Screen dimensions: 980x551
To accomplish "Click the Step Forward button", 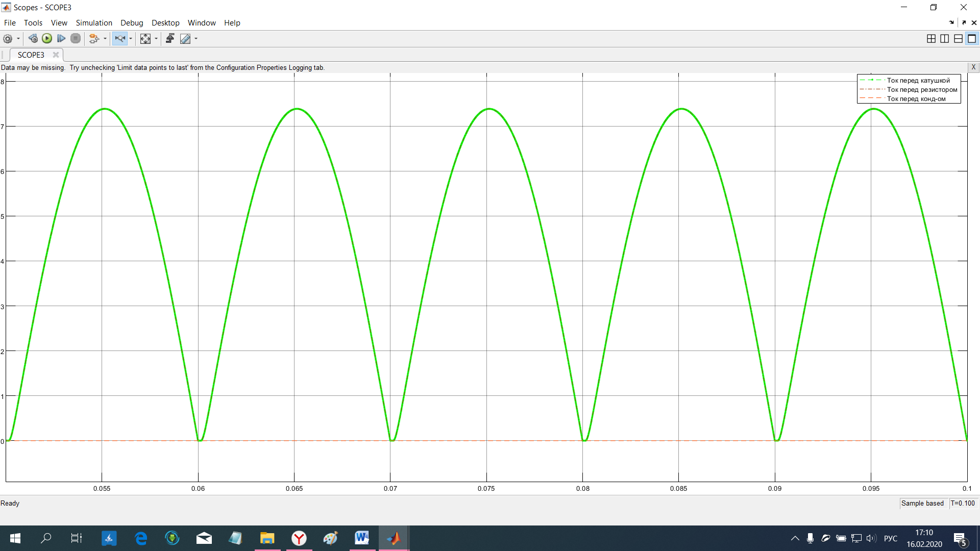I will coord(61,39).
